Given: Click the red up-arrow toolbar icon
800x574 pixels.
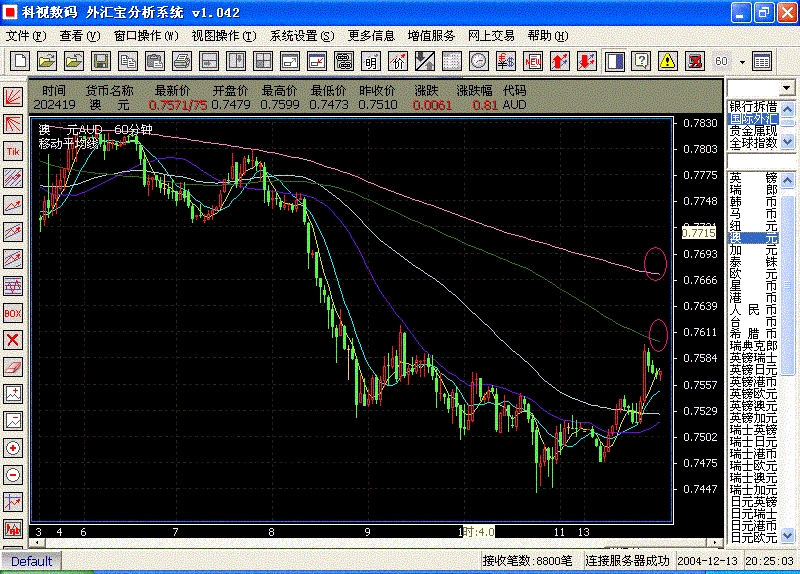Looking at the screenshot, I should (x=560, y=61).
